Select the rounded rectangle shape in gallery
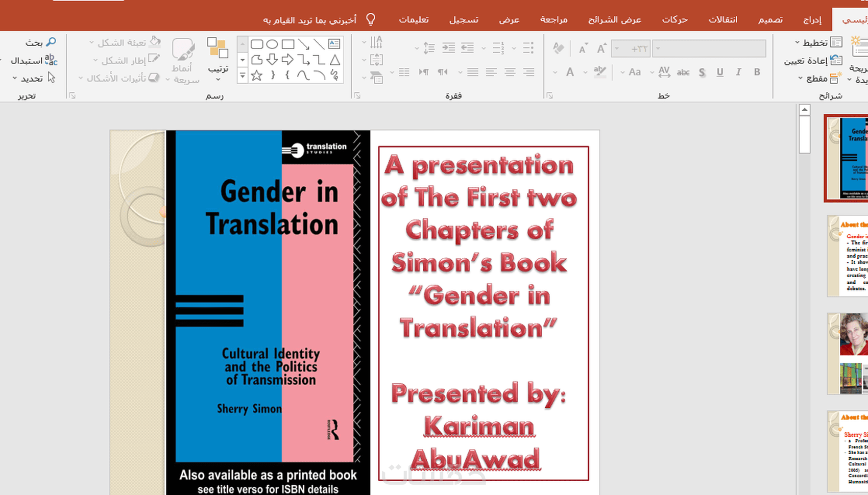Viewport: 868px width, 495px height. click(x=257, y=44)
